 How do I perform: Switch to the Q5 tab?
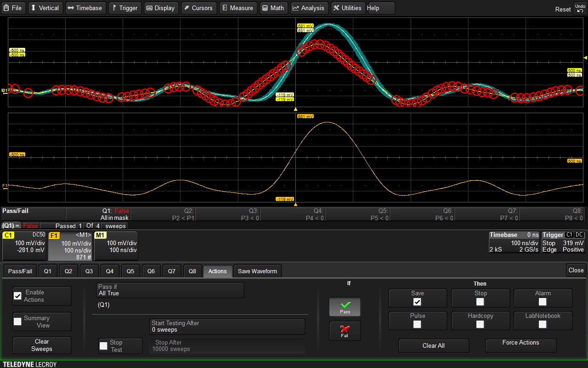130,271
